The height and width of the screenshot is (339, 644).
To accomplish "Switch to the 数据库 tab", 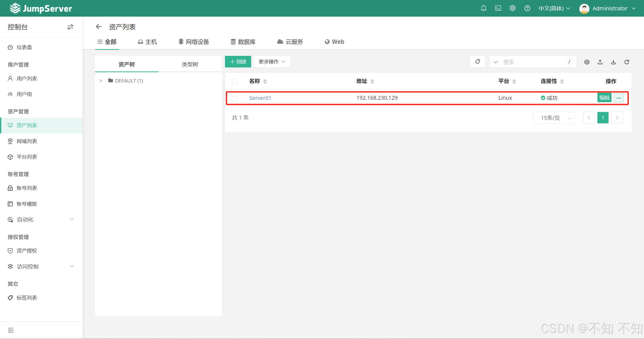I will tap(243, 42).
